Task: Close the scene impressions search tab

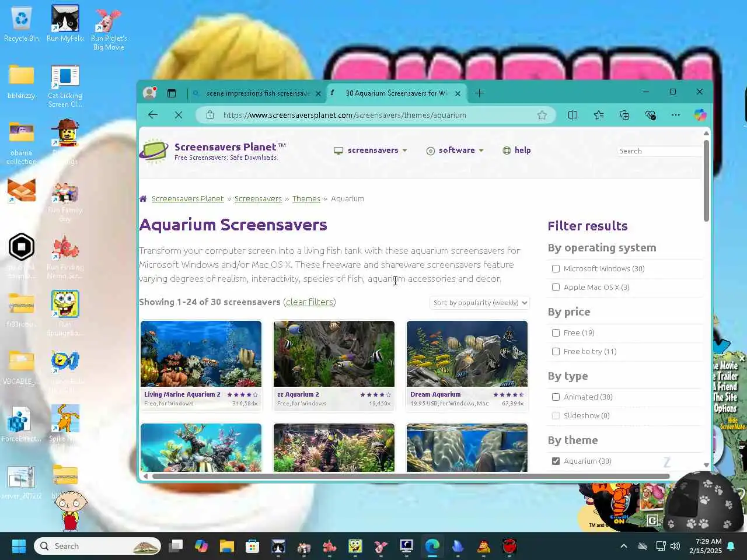Action: [x=318, y=93]
